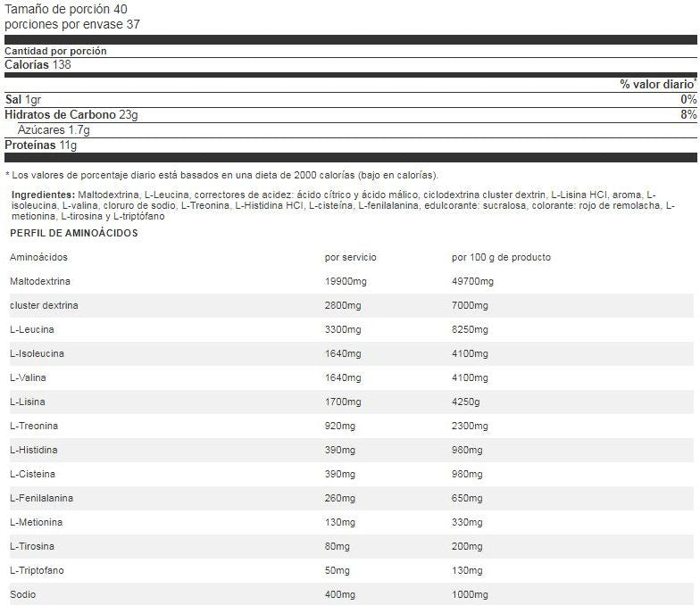Image resolution: width=700 pixels, height=605 pixels.
Task: Select the '8%' daily value
Action: (x=688, y=114)
